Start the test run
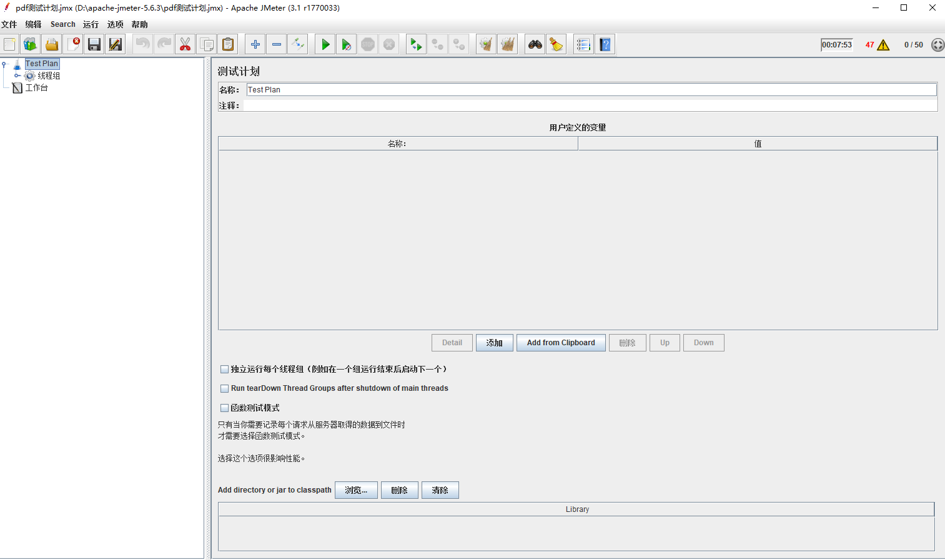 [x=325, y=44]
